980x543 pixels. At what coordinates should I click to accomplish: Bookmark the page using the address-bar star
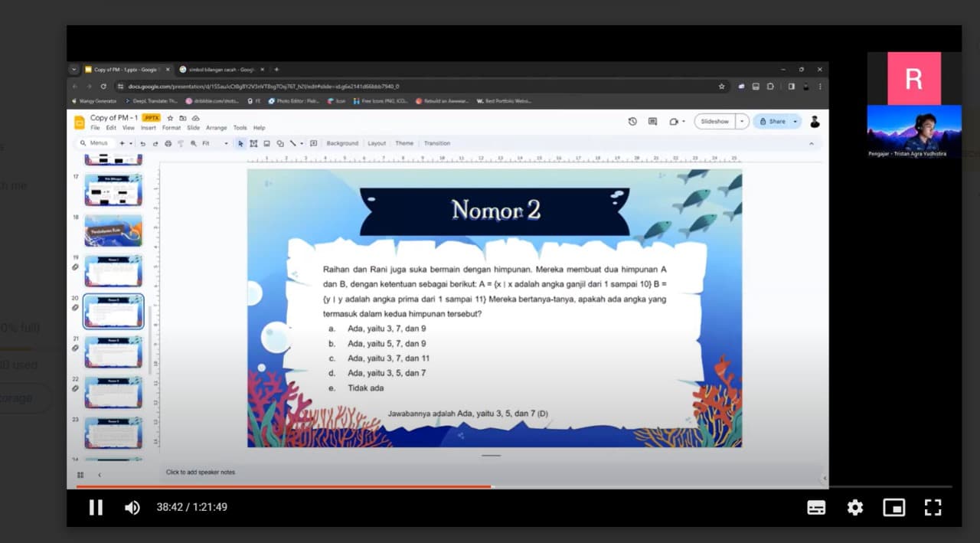[721, 87]
